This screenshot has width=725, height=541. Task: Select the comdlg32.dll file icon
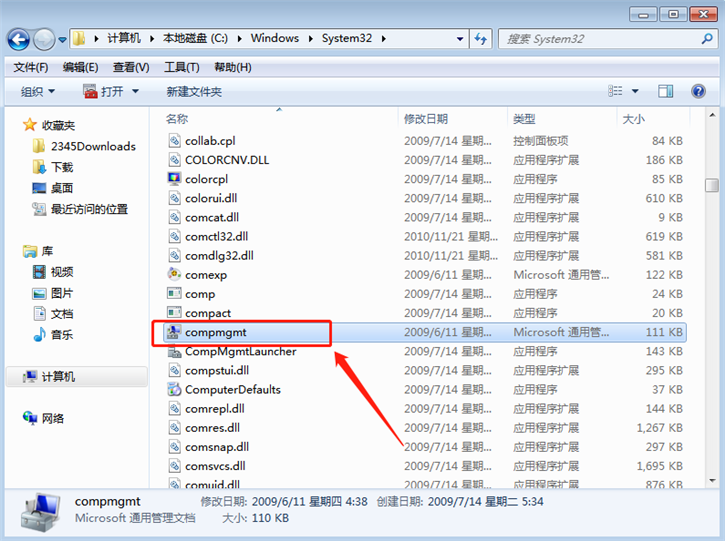pyautogui.click(x=174, y=255)
